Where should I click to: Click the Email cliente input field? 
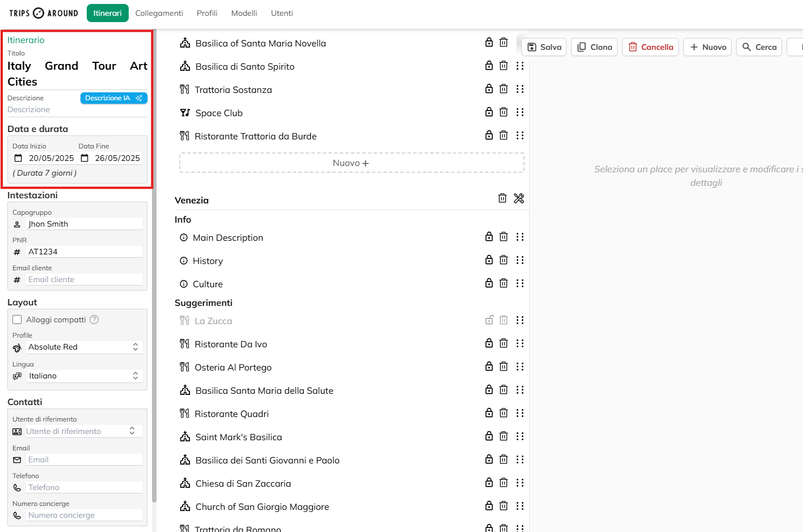(x=84, y=279)
